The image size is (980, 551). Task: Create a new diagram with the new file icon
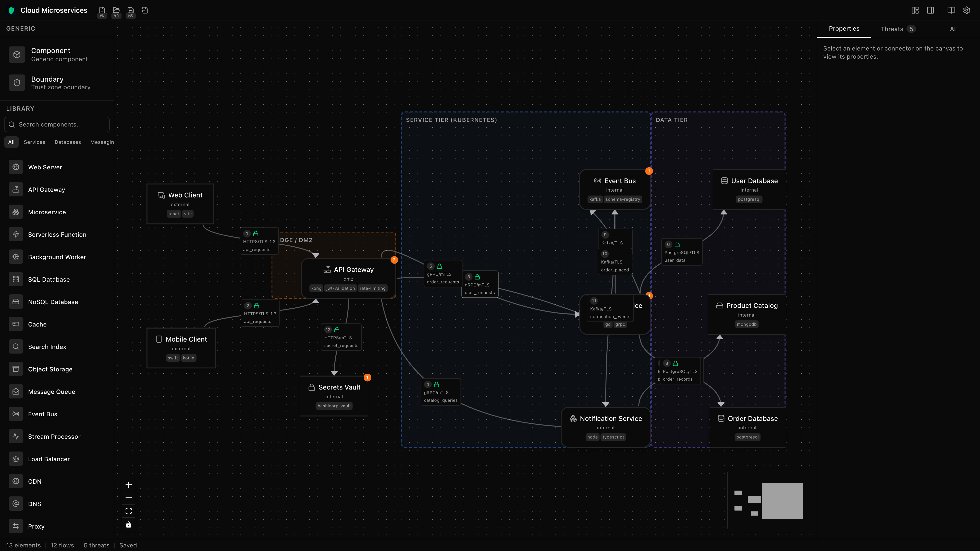(102, 10)
